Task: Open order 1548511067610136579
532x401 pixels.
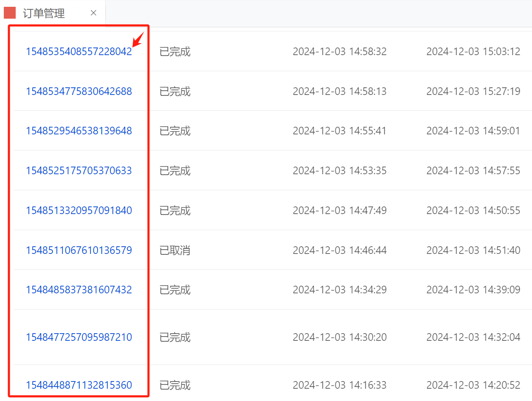Action: [79, 250]
